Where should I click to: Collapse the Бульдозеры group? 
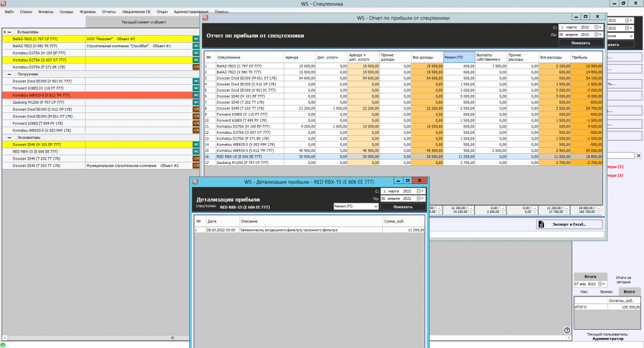[9, 32]
